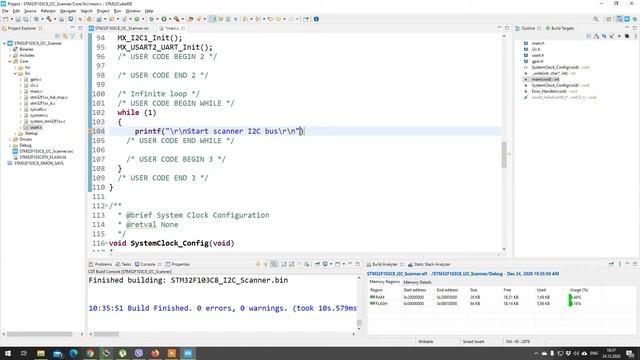The width and height of the screenshot is (640, 360).
Task: Toggle the highlighted editor toolbar button
Action: click(213, 19)
